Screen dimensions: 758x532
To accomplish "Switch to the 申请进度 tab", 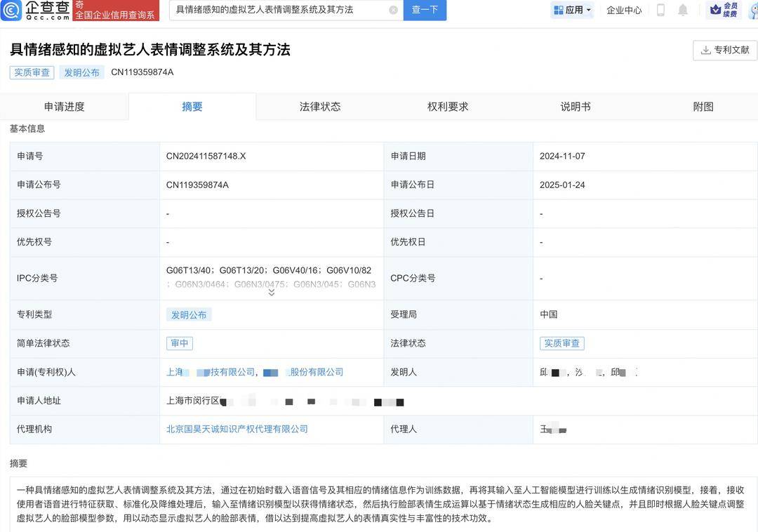I will pos(64,107).
